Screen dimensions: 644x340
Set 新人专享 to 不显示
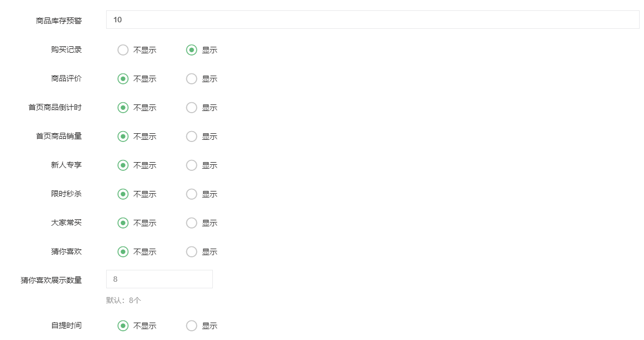(123, 165)
